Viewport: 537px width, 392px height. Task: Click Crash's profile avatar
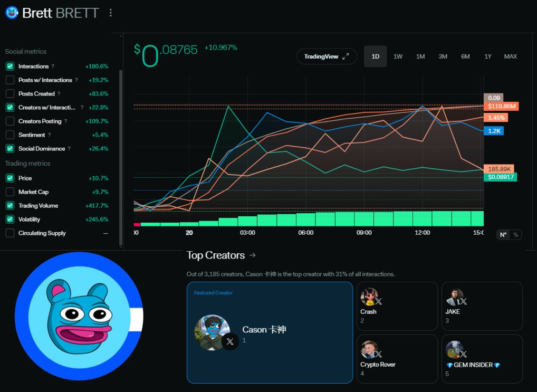pyautogui.click(x=369, y=297)
